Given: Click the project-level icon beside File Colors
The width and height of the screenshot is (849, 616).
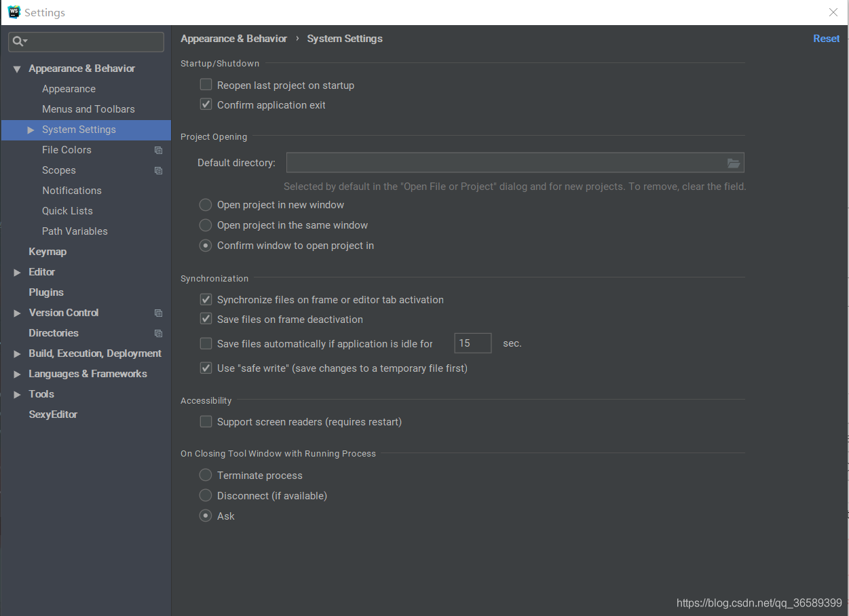Looking at the screenshot, I should tap(158, 150).
